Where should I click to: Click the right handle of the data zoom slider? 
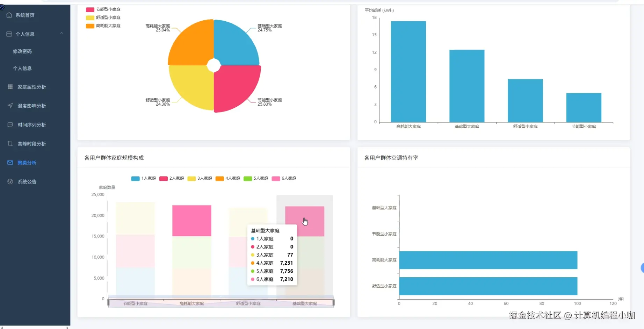coord(334,303)
